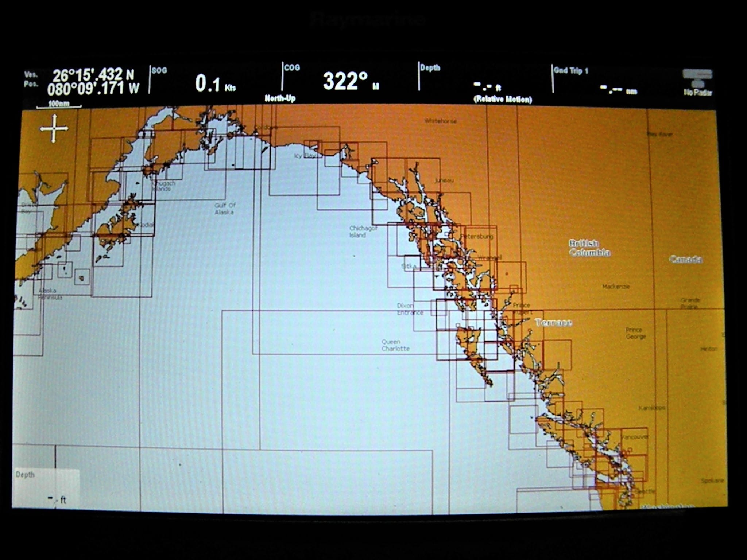Select the Vancouver place name

[635, 437]
